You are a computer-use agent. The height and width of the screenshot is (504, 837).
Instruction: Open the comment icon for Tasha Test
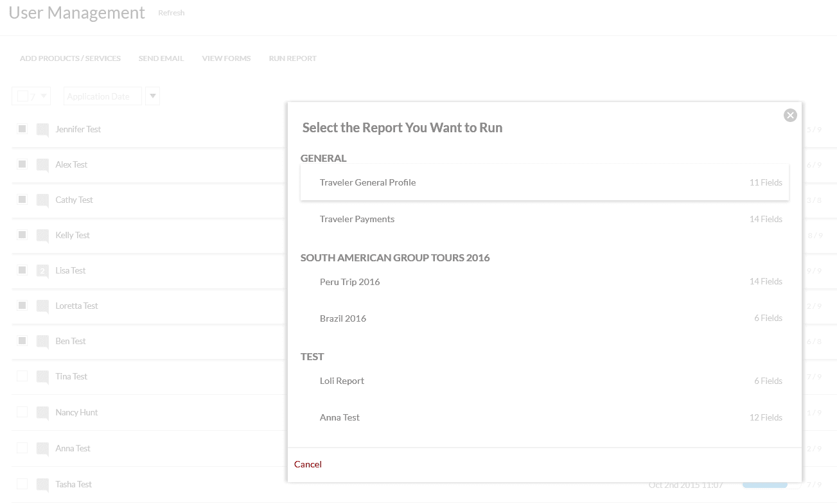click(x=42, y=485)
